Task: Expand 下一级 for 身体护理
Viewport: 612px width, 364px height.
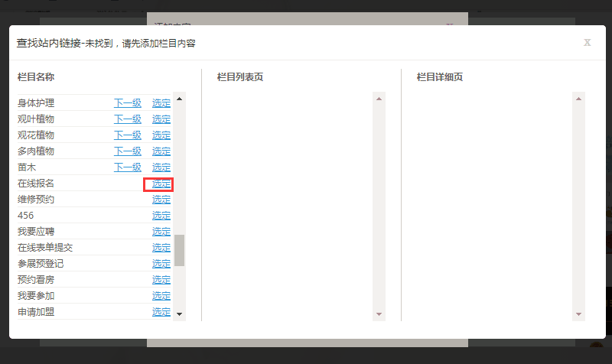Action: pos(128,103)
